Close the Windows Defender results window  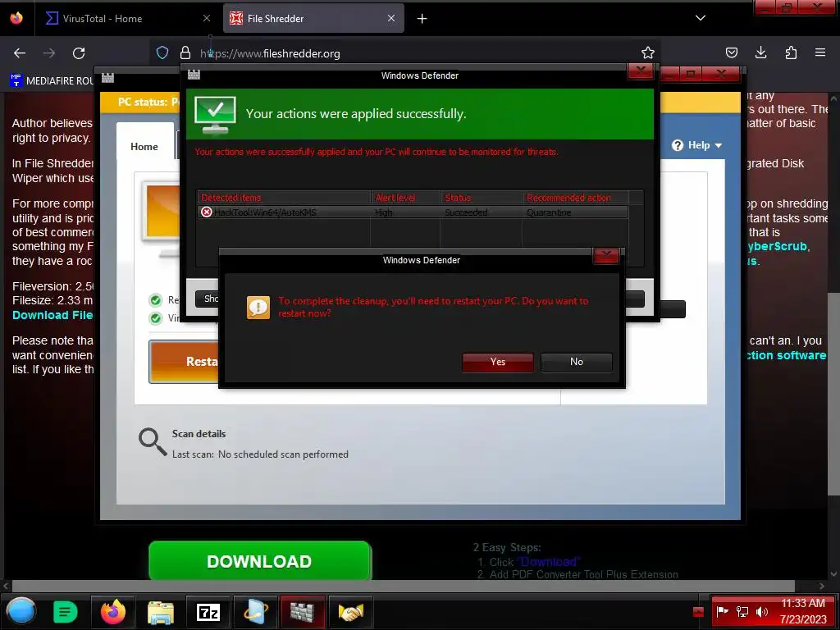pyautogui.click(x=640, y=71)
